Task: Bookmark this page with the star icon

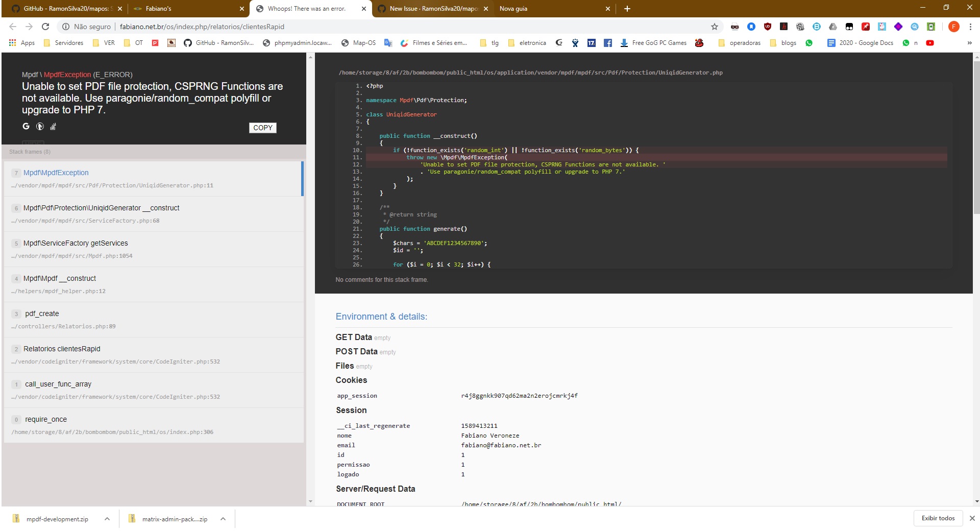Action: click(715, 27)
